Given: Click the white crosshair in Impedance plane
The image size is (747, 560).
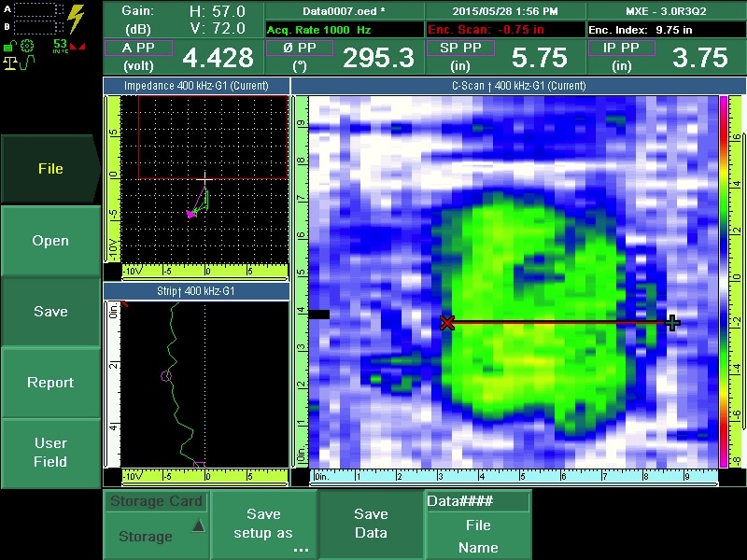Looking at the screenshot, I should [x=206, y=177].
